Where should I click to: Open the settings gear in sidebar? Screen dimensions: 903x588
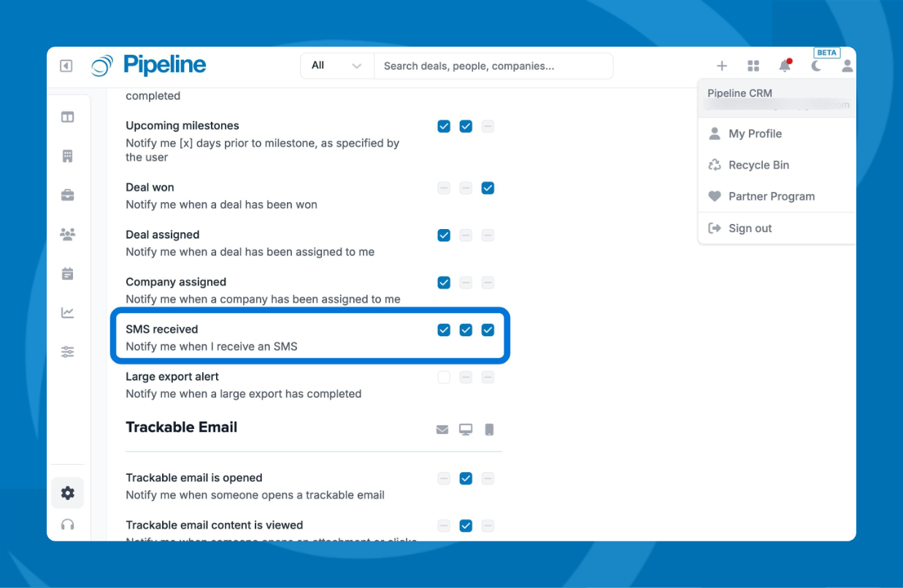67,493
